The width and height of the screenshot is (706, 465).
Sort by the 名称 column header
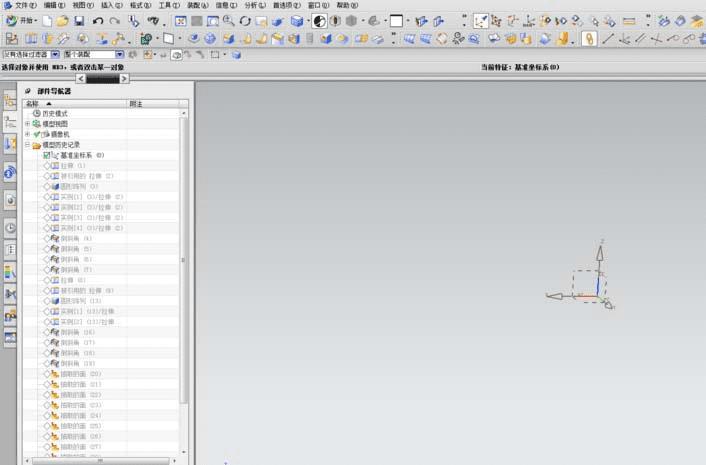(x=75, y=104)
